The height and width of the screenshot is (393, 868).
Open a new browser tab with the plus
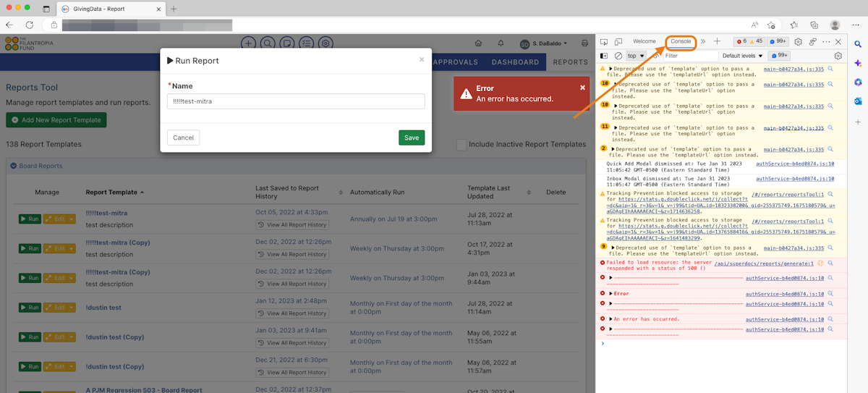tap(174, 9)
